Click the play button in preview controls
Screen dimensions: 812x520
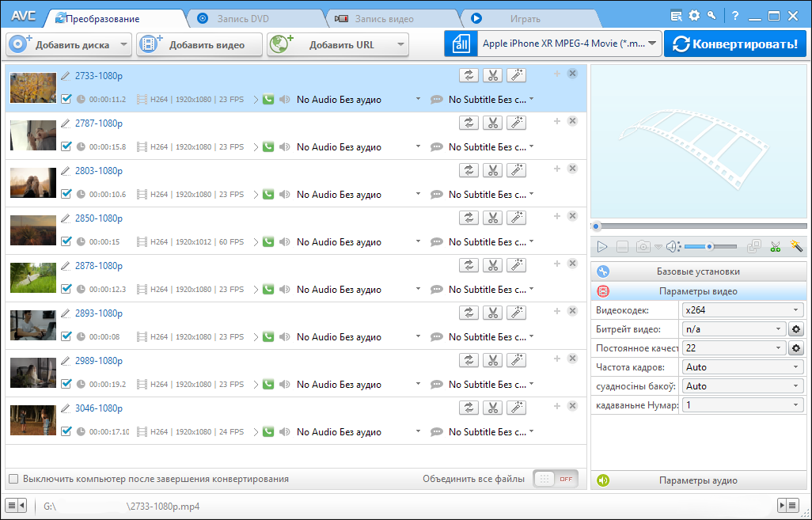(601, 247)
